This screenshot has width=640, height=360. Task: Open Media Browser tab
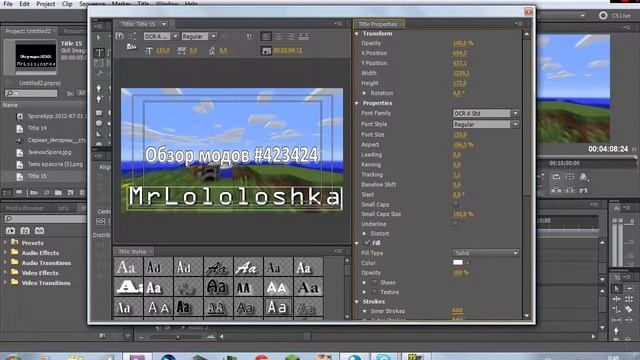tap(25, 208)
